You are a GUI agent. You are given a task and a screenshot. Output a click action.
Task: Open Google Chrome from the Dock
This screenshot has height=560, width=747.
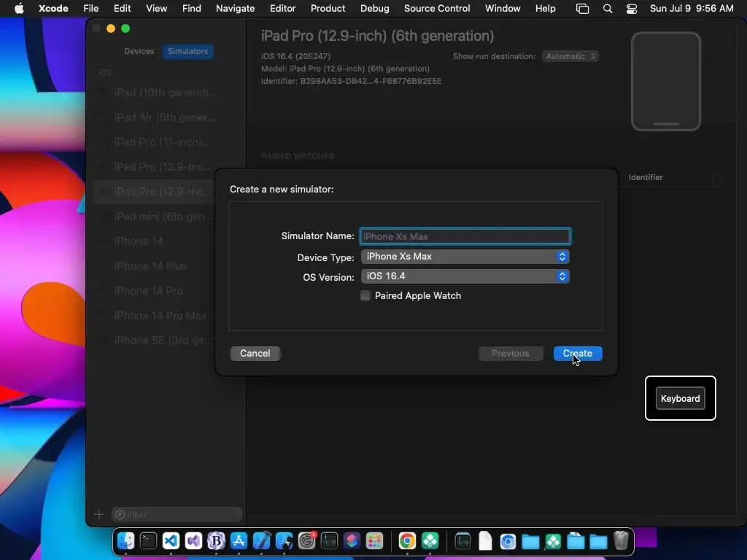407,541
